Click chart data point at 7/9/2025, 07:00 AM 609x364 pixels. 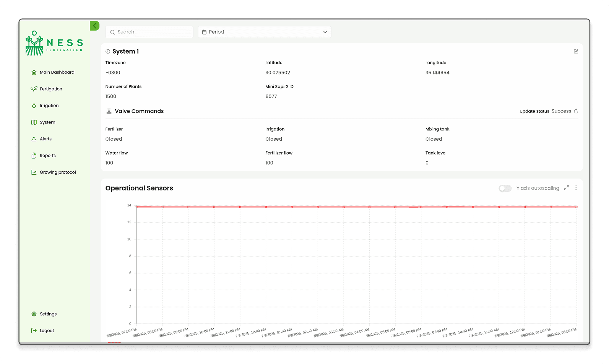tap(447, 207)
